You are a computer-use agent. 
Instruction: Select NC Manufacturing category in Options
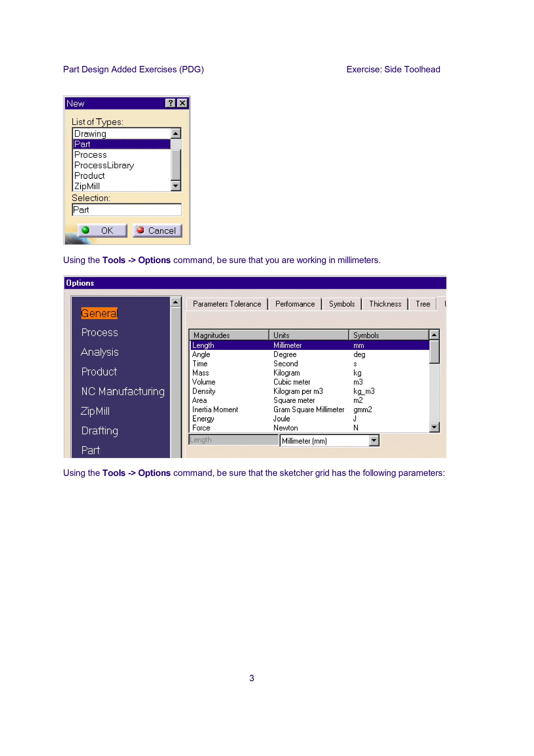point(123,391)
